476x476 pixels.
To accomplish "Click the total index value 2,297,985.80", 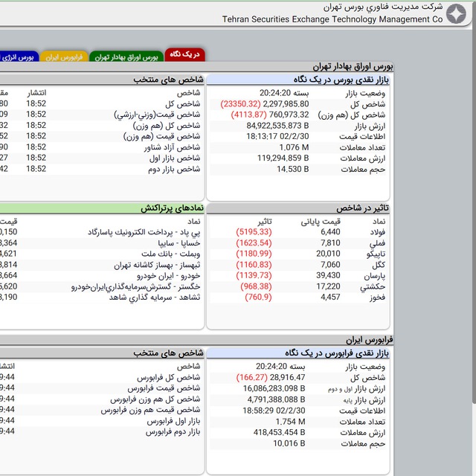I will pos(286,104).
